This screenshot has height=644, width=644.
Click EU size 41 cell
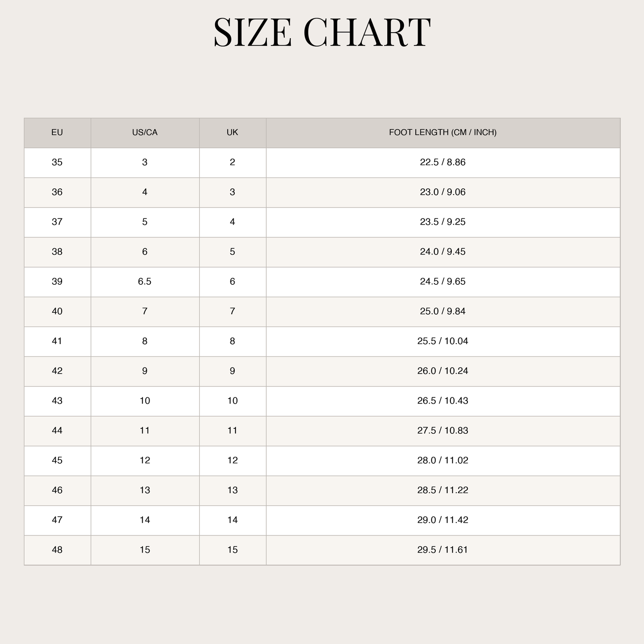(57, 342)
